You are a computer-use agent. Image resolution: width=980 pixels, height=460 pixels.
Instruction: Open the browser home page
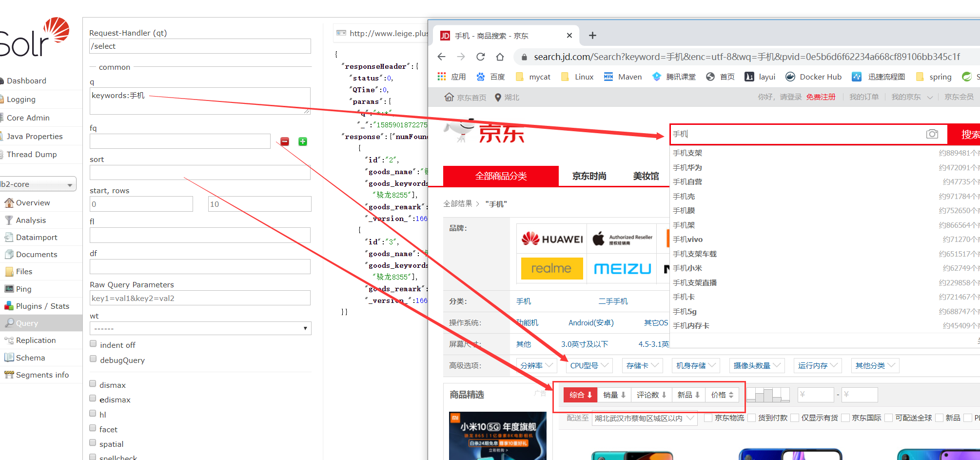[500, 57]
